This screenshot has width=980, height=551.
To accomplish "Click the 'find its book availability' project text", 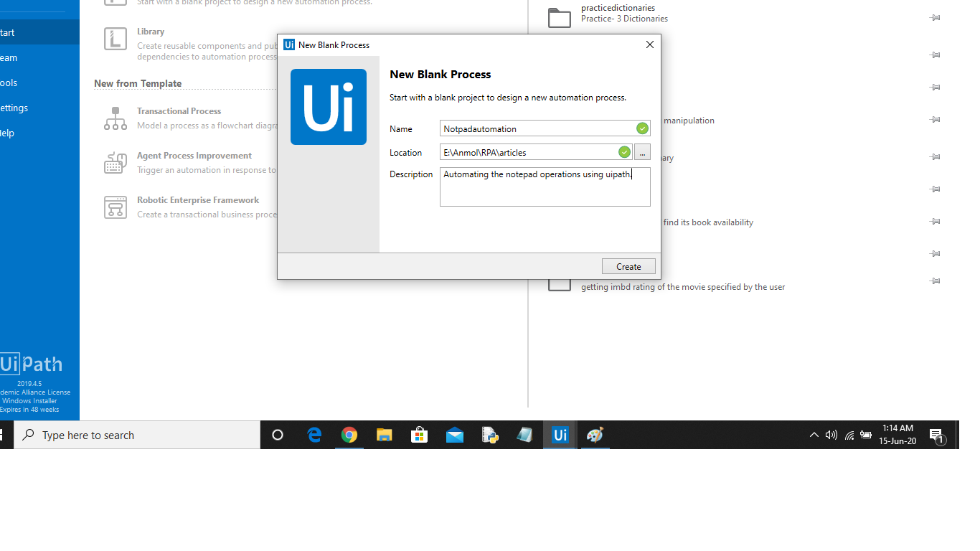I will tap(708, 222).
